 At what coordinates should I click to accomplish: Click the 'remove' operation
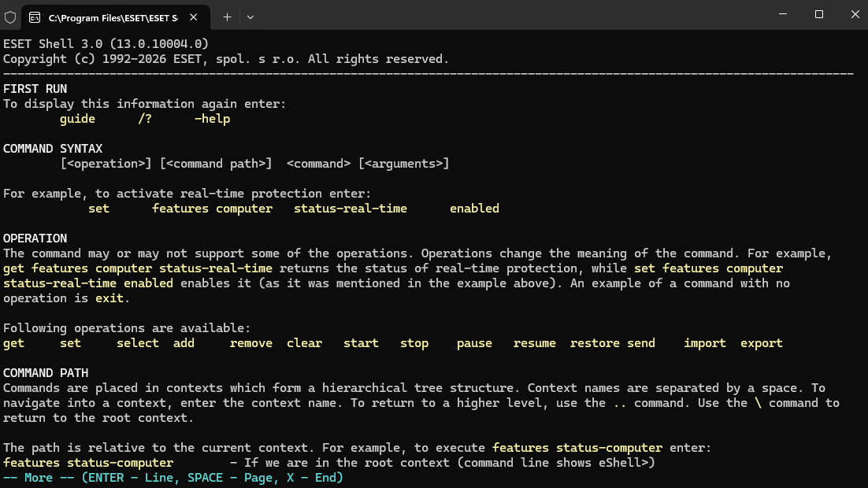(x=250, y=343)
